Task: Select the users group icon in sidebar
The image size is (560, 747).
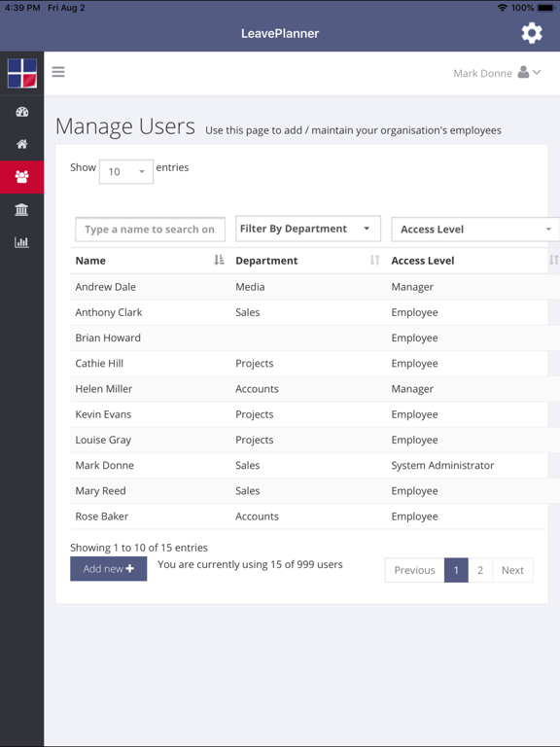Action: coord(22,177)
